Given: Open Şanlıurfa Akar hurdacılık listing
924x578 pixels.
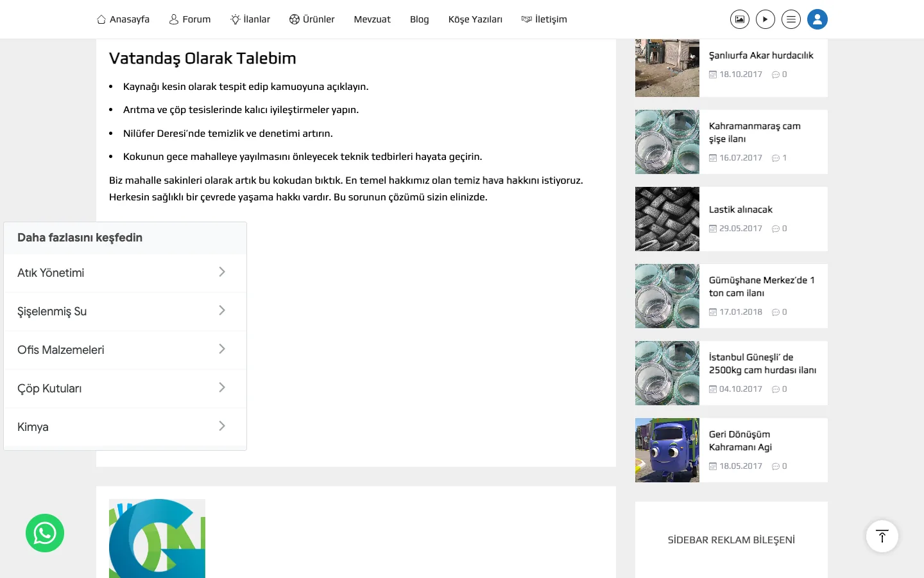Looking at the screenshot, I should coord(761,55).
